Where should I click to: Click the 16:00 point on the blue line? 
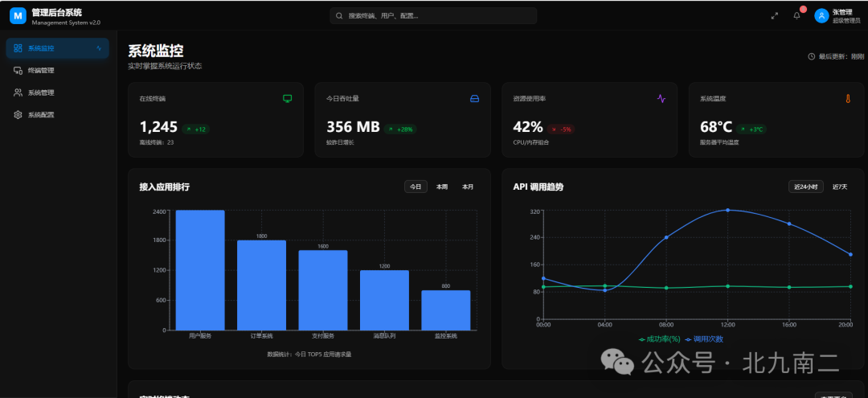789,224
